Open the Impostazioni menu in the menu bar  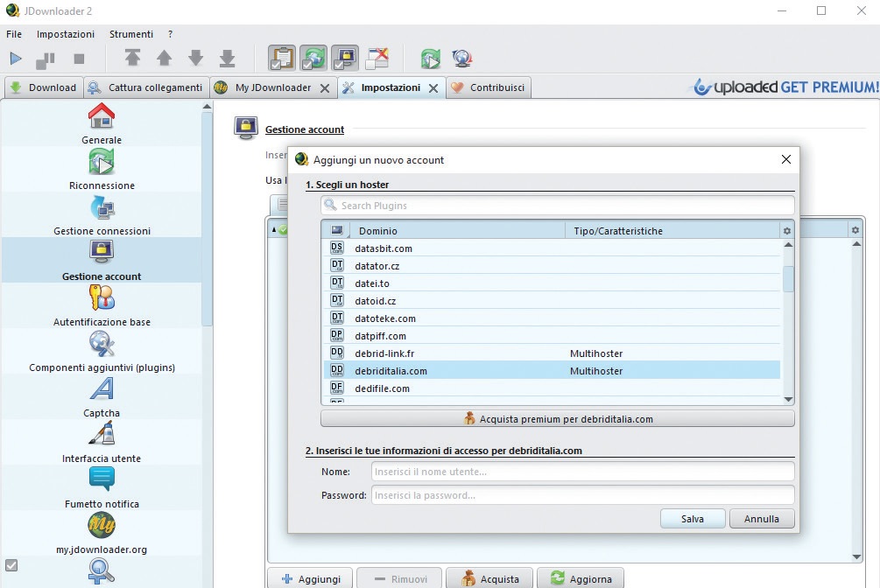(x=66, y=34)
